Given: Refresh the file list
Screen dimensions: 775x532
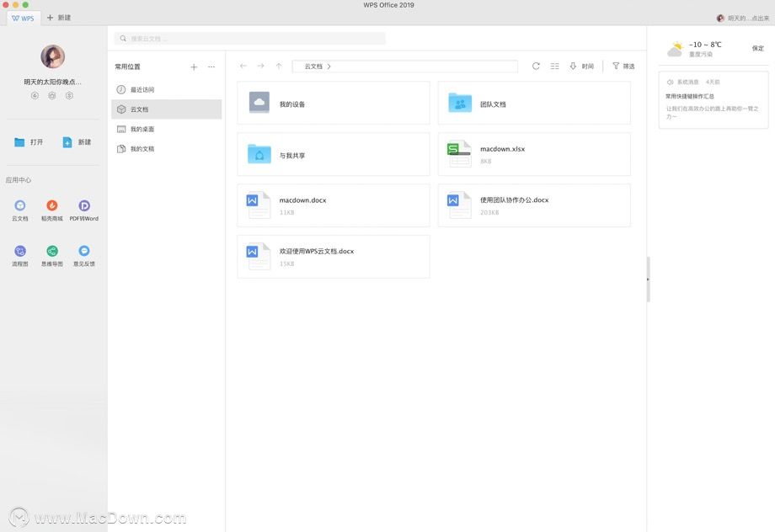Looking at the screenshot, I should (536, 66).
